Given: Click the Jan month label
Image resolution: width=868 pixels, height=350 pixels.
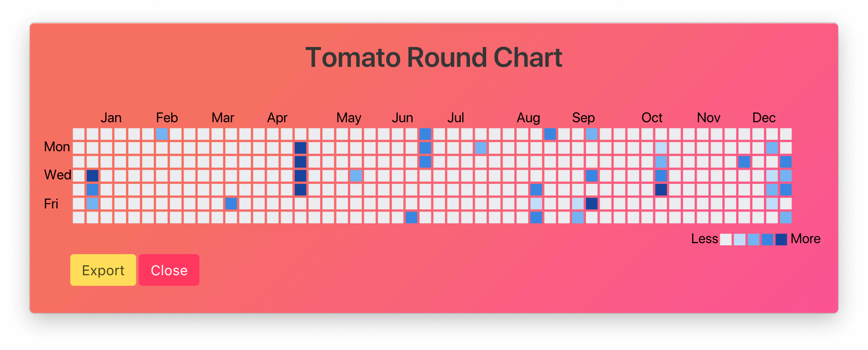Looking at the screenshot, I should [x=111, y=117].
